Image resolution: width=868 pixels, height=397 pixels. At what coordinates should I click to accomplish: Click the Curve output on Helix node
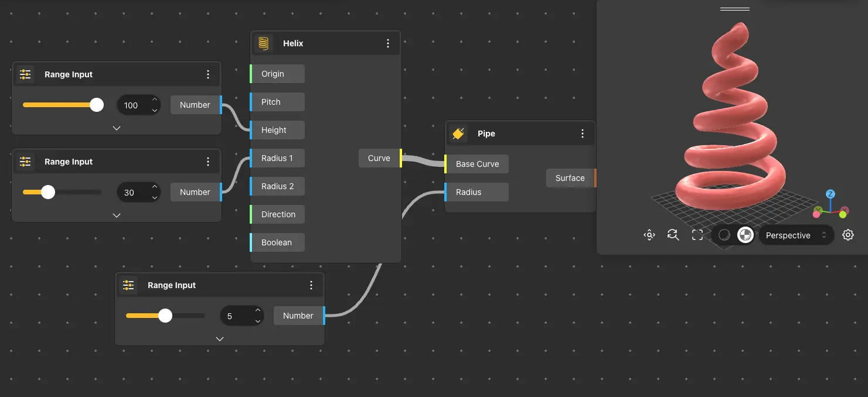click(379, 158)
